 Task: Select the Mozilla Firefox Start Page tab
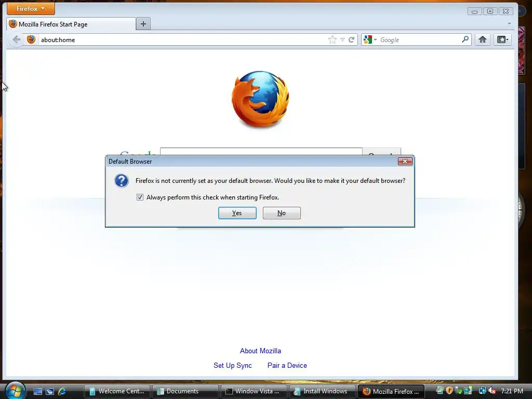pyautogui.click(x=71, y=24)
